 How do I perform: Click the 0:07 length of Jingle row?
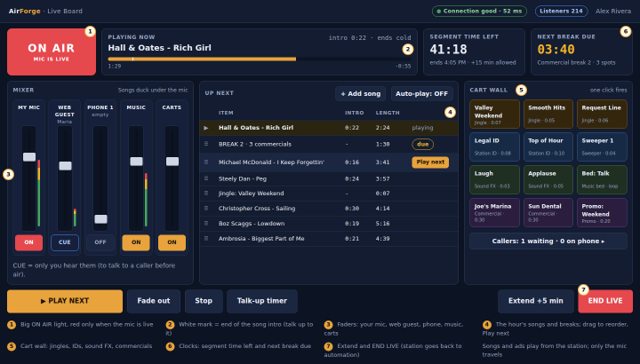382,193
